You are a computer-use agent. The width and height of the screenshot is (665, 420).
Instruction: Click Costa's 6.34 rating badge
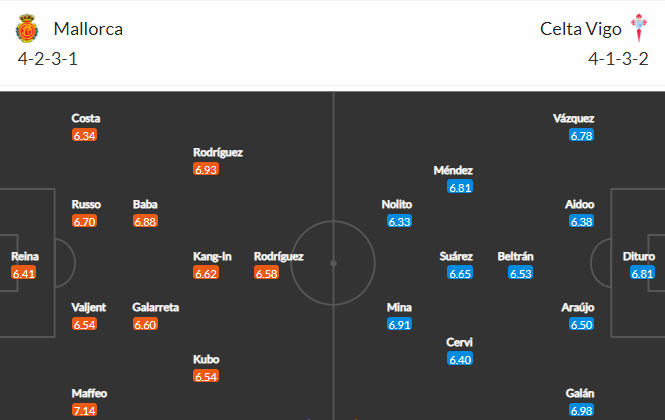(x=84, y=135)
